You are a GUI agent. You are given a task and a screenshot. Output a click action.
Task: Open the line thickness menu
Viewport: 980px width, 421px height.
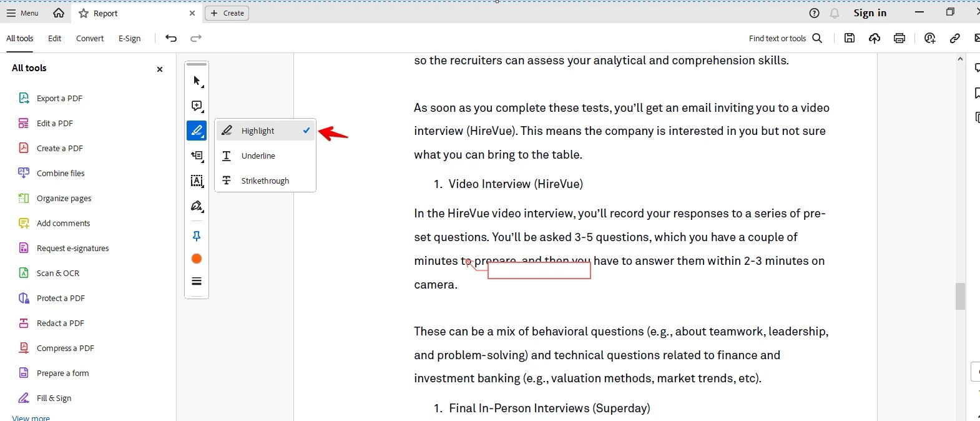tap(197, 281)
